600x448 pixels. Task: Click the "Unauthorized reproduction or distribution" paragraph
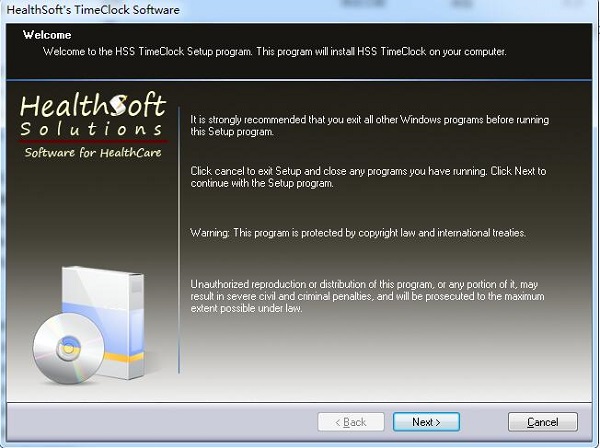367,296
